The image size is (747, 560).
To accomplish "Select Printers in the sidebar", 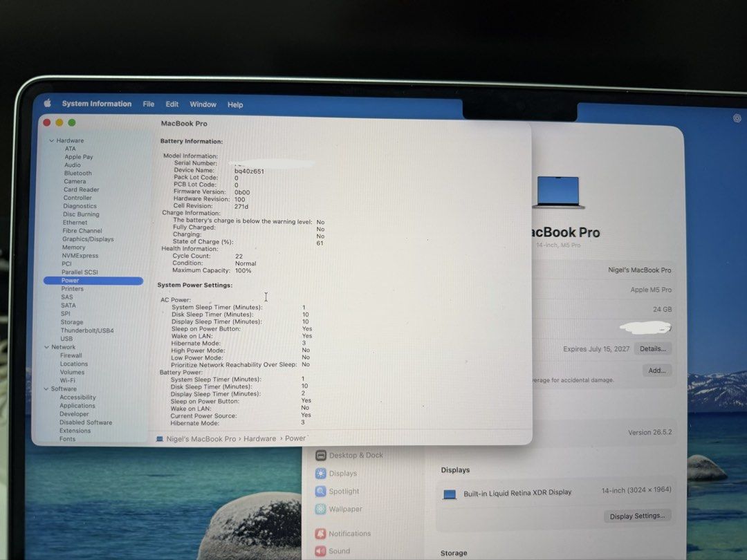I will pos(72,289).
